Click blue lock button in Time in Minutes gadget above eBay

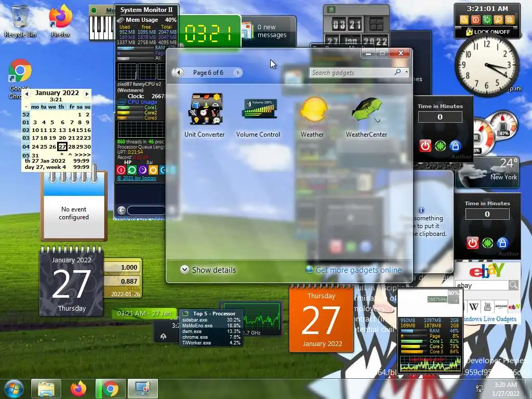(x=502, y=243)
